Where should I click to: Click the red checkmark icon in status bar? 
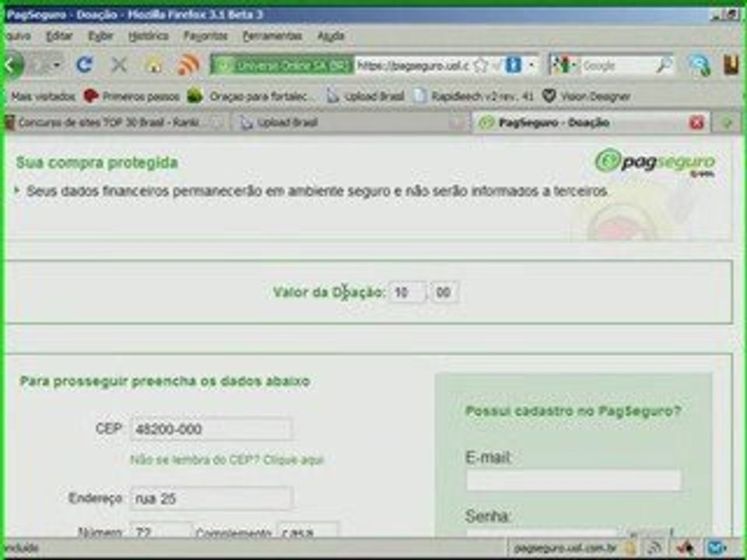[685, 548]
